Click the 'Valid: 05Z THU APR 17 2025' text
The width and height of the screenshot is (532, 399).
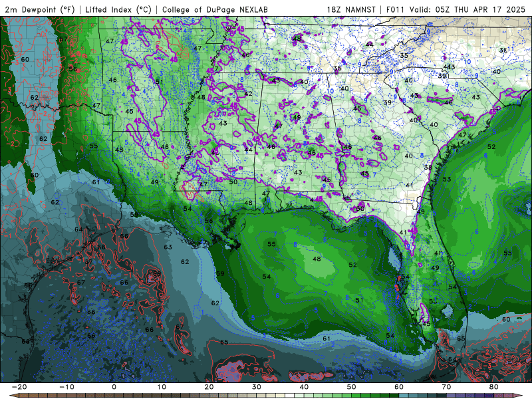point(467,9)
